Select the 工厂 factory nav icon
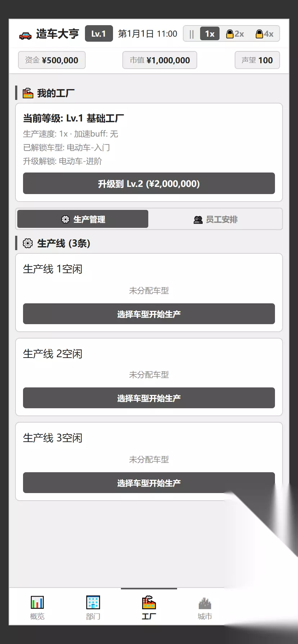The height and width of the screenshot is (644, 298). [149, 602]
